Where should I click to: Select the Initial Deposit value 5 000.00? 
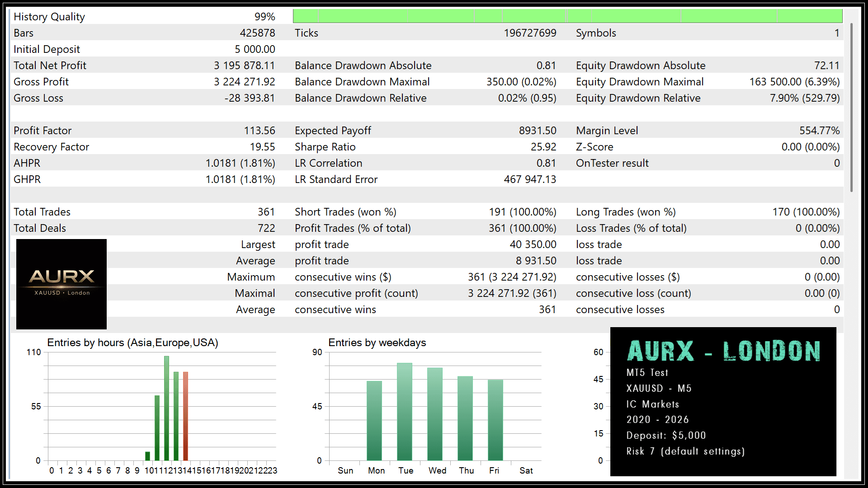click(255, 49)
